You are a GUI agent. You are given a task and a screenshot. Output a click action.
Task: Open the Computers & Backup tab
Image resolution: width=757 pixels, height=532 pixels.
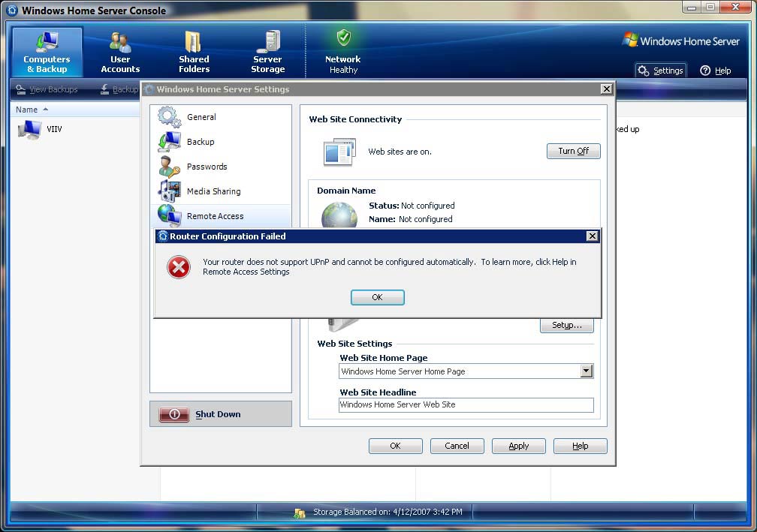pos(47,53)
